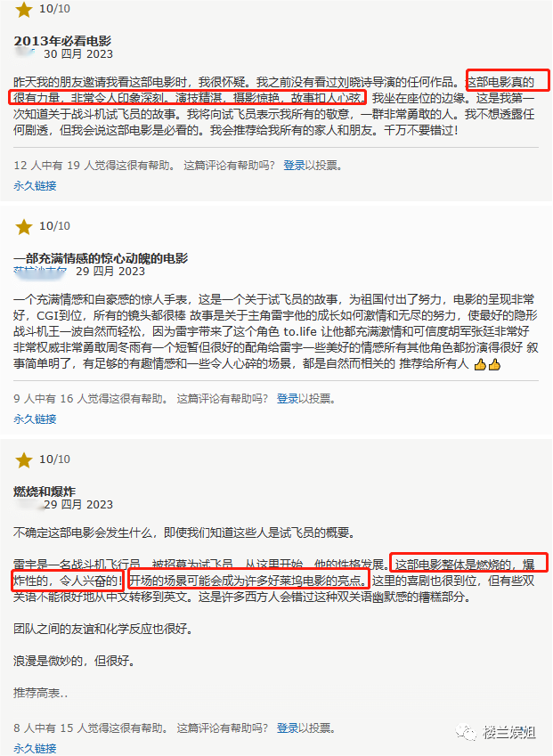Click 登录 link below first review
This screenshot has width=553, height=756.
pos(294,166)
